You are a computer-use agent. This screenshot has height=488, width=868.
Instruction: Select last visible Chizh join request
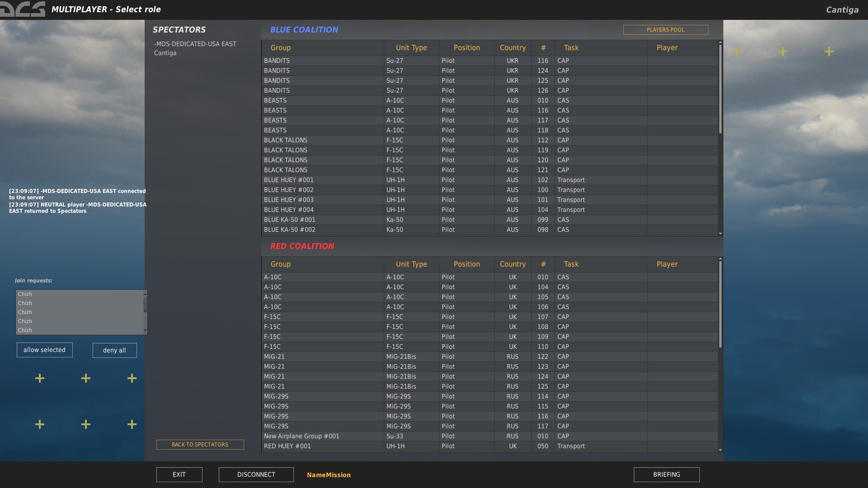(80, 330)
